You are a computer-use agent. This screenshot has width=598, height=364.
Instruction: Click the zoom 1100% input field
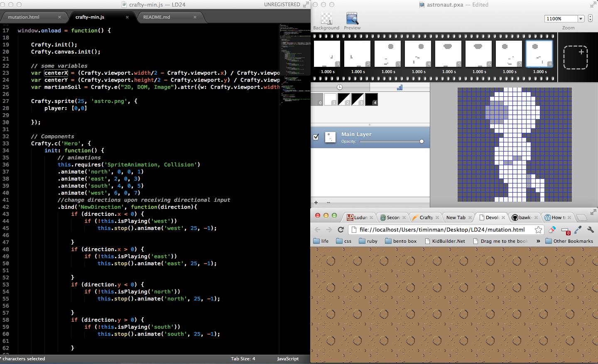click(x=561, y=19)
